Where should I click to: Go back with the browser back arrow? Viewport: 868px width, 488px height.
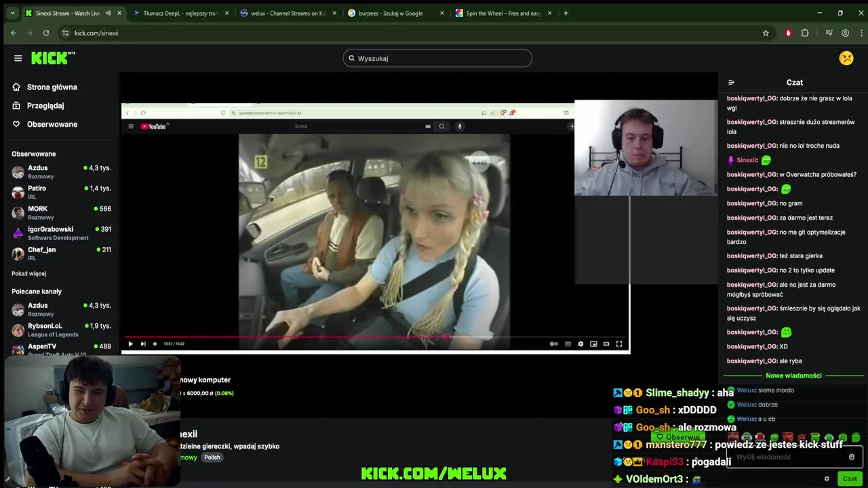[14, 33]
